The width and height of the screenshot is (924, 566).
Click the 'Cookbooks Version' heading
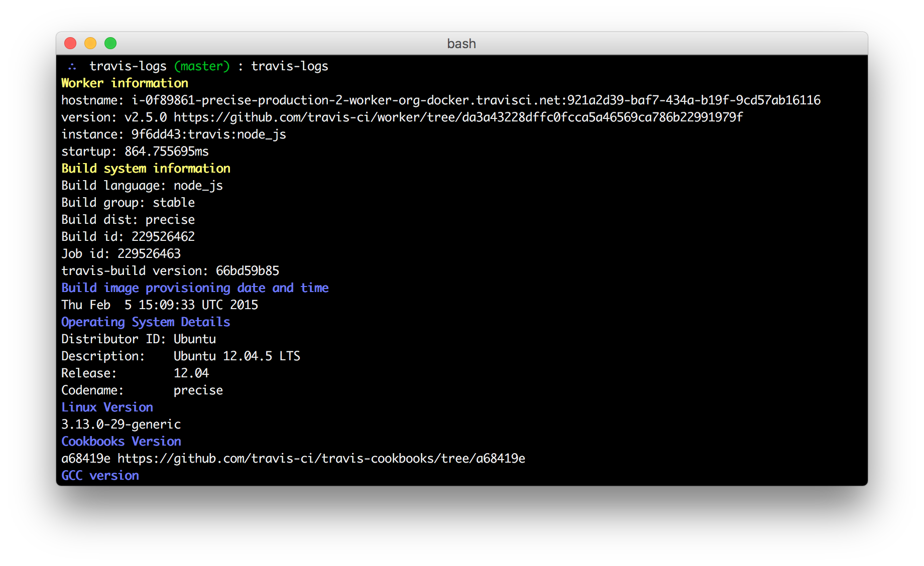(x=121, y=442)
